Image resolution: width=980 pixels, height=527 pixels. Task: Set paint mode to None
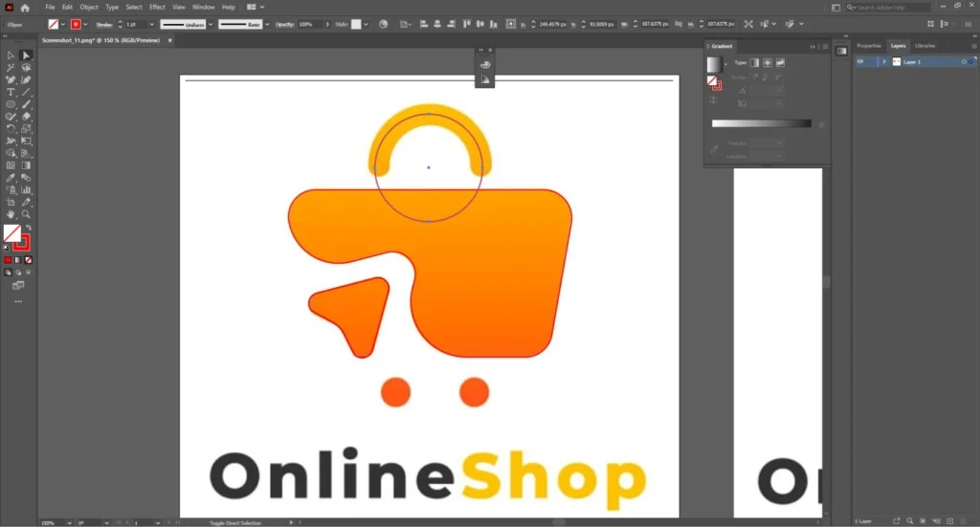click(x=28, y=260)
